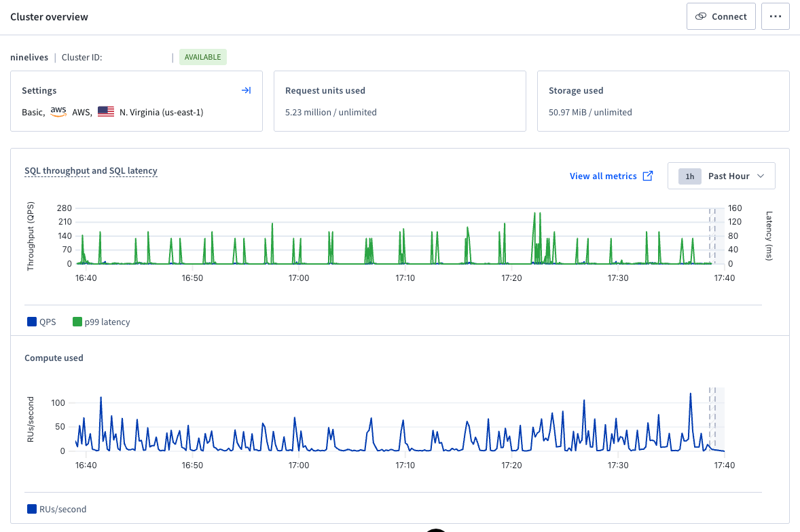The height and width of the screenshot is (532, 800).
Task: Expand the Past Hour time range dropdown
Action: 721,176
